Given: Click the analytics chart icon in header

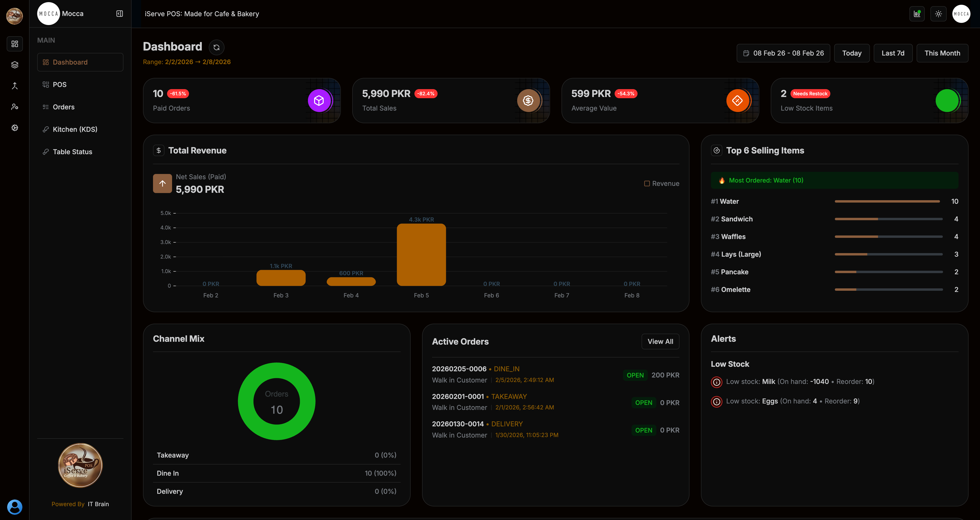Looking at the screenshot, I should [x=917, y=14].
